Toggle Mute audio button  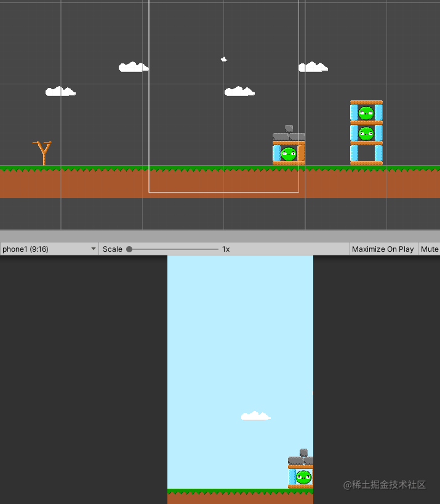pyautogui.click(x=429, y=249)
